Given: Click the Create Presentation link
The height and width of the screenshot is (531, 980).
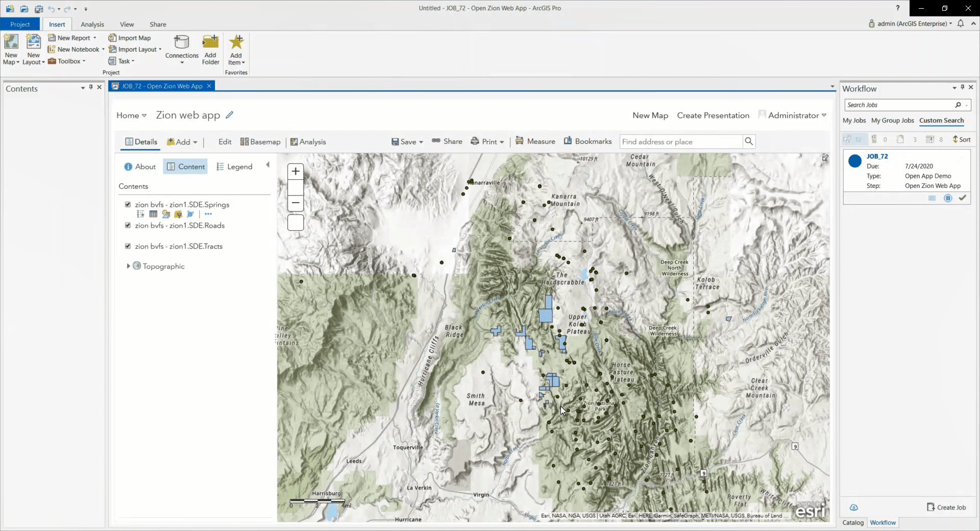Looking at the screenshot, I should (x=713, y=115).
